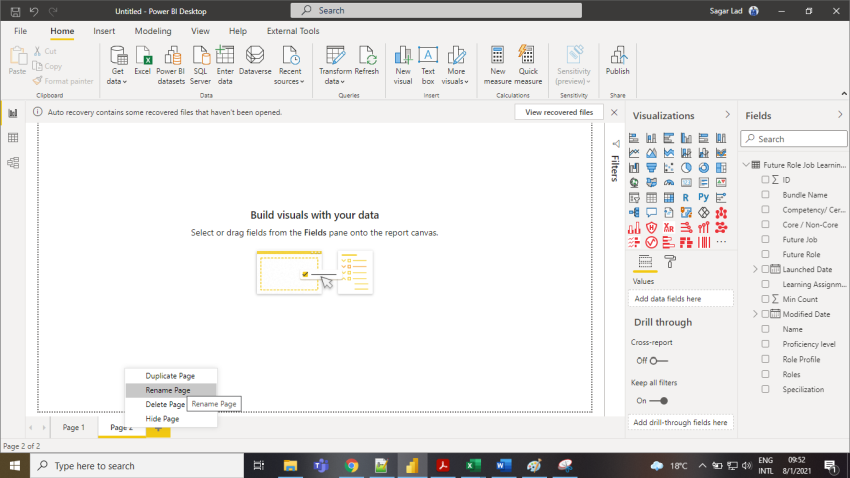The image size is (850, 478).
Task: Check the Future Job field
Action: [765, 239]
